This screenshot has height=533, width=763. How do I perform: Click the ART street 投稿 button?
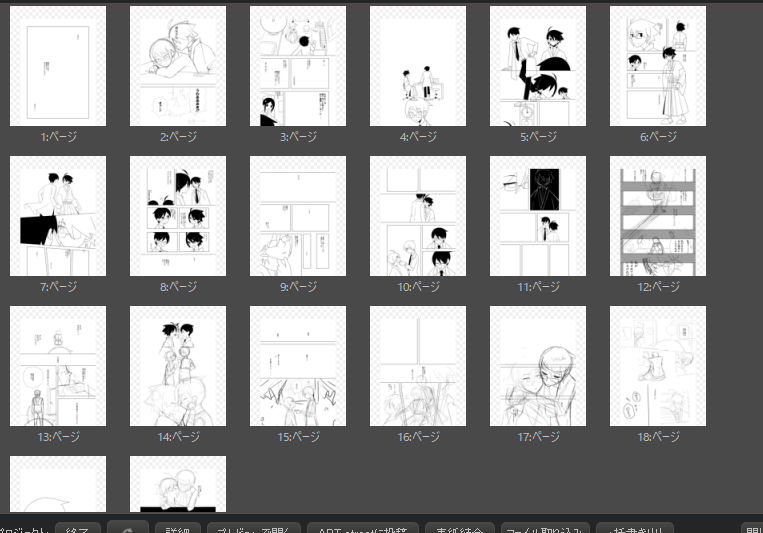363,528
